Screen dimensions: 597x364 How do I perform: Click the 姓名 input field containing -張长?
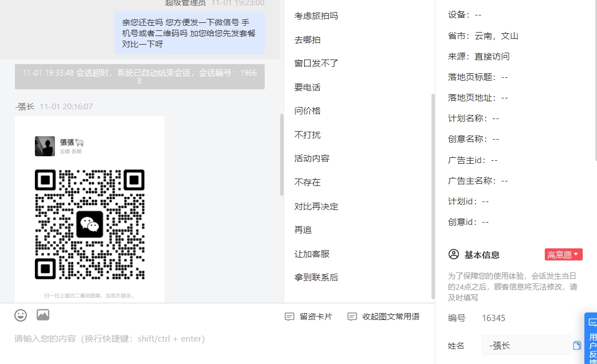(526, 345)
